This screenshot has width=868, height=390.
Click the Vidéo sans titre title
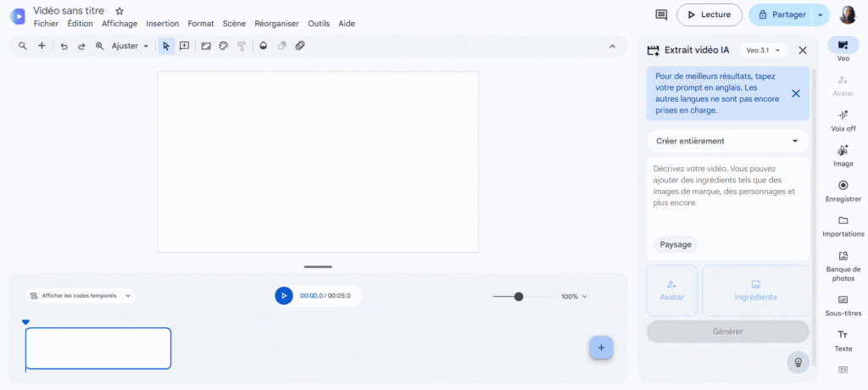point(69,10)
